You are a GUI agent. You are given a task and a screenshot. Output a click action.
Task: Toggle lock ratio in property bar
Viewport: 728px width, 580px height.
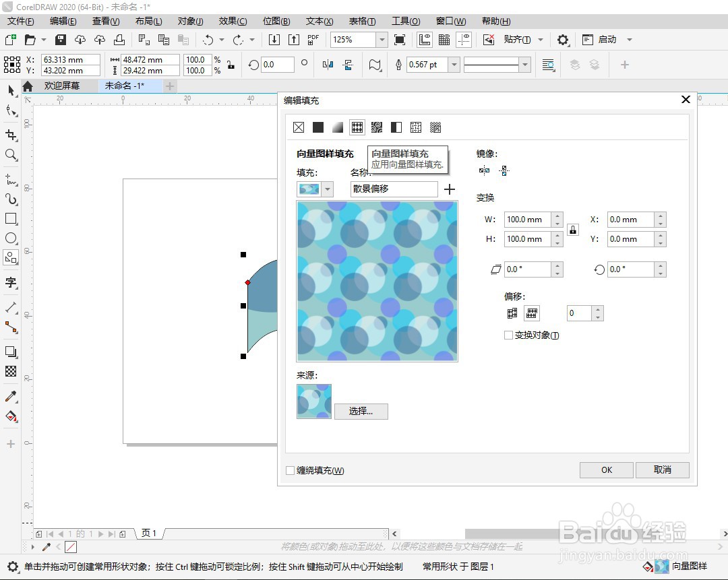tap(231, 65)
